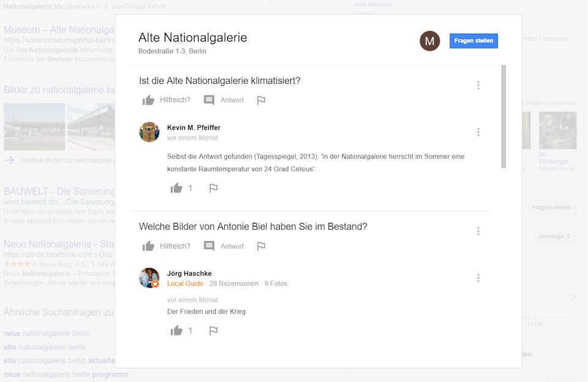The image size is (588, 382).
Task: Click background suggestion neue nationalgalerie berlin
Action: click(47, 333)
